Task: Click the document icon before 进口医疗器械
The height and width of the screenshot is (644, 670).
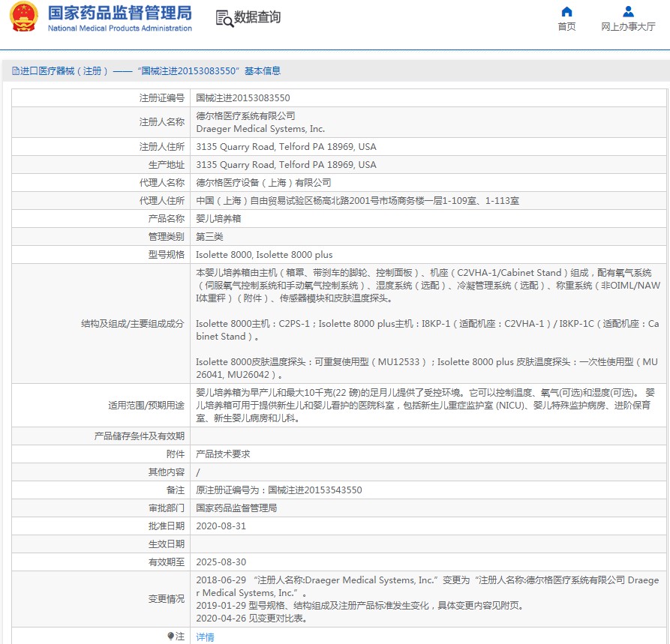Action: pyautogui.click(x=16, y=71)
